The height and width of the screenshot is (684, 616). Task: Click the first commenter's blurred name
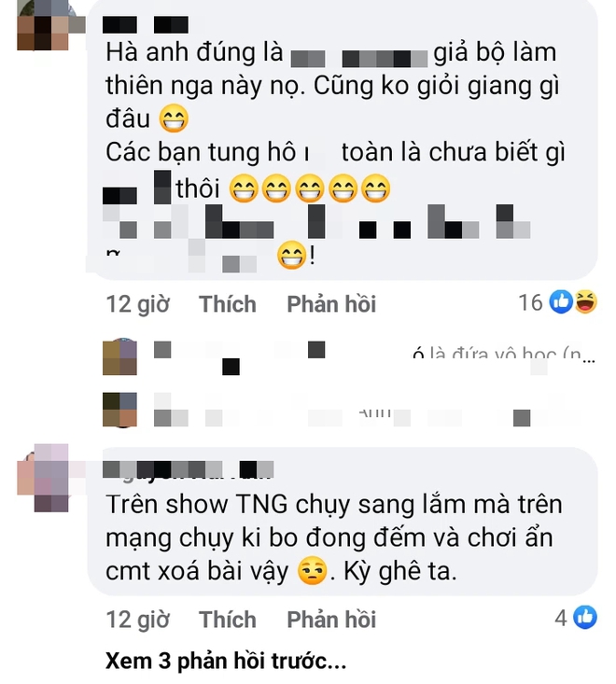(146, 25)
